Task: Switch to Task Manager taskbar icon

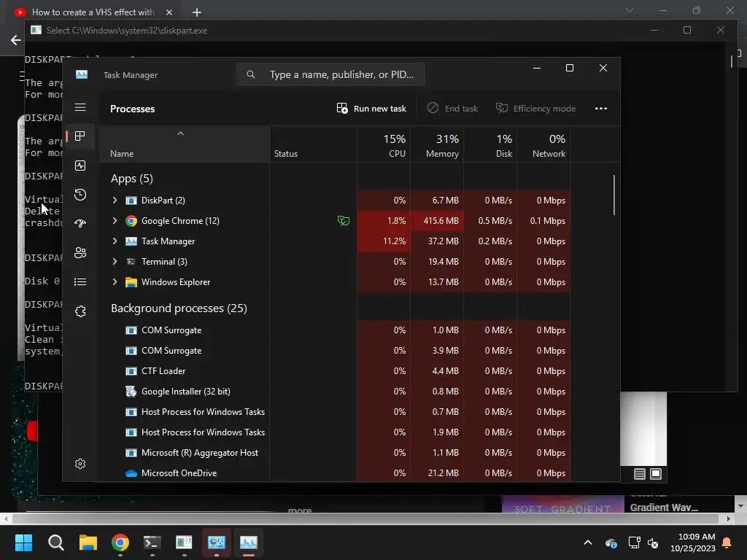Action: pos(248,542)
